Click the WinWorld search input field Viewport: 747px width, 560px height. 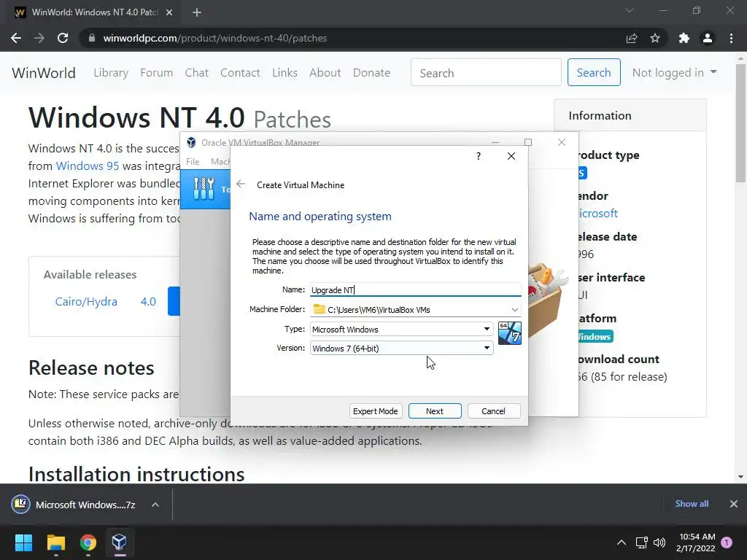486,72
